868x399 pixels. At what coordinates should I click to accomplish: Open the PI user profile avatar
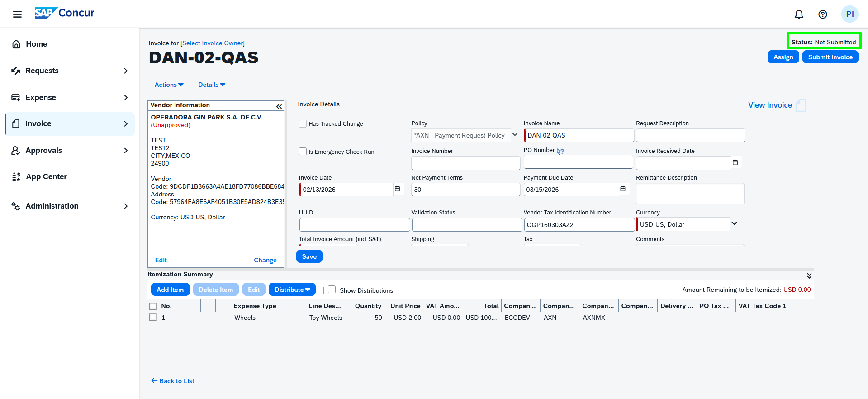coord(849,14)
